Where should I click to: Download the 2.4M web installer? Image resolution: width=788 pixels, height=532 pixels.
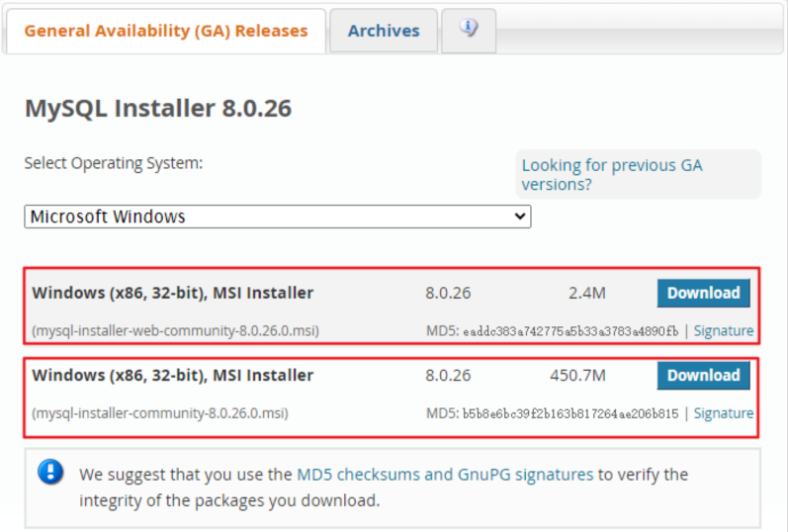pos(703,293)
